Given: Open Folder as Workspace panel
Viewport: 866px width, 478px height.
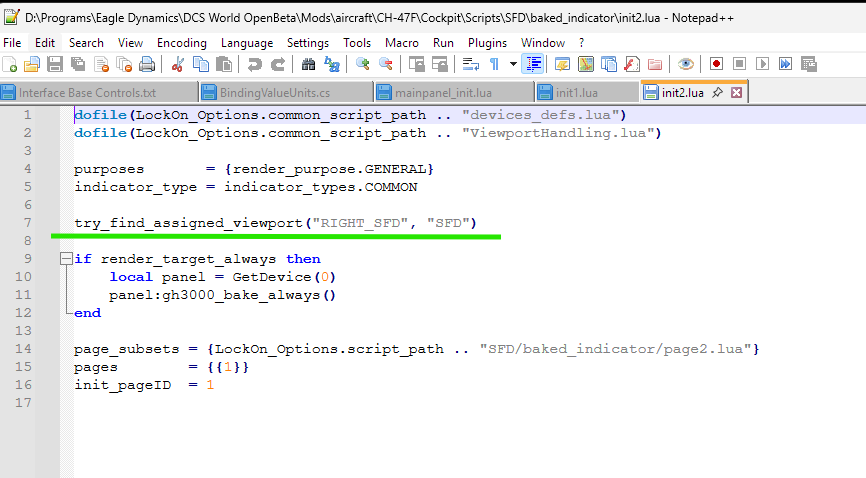Looking at the screenshot, I should pos(655,64).
